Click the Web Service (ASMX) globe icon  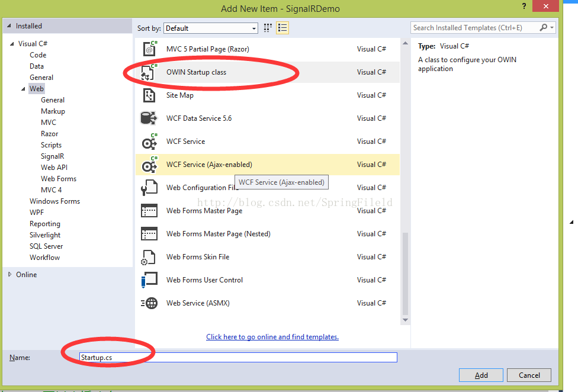[x=149, y=303]
